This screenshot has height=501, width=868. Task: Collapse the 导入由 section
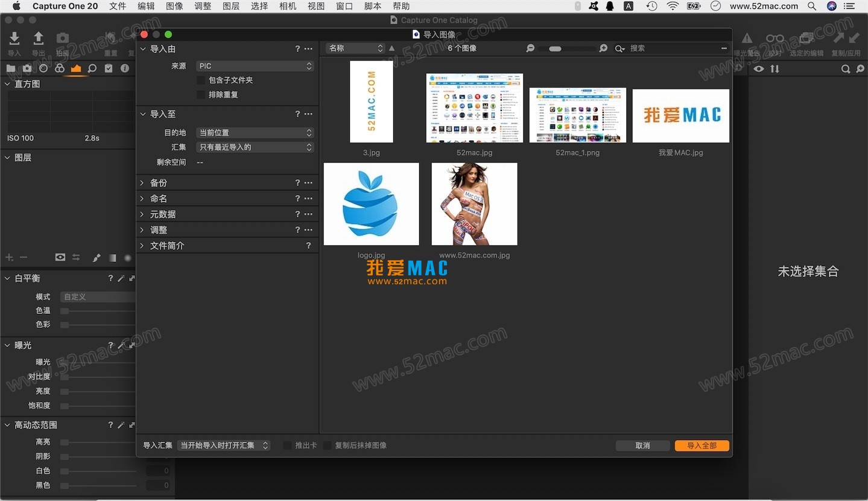coord(142,49)
